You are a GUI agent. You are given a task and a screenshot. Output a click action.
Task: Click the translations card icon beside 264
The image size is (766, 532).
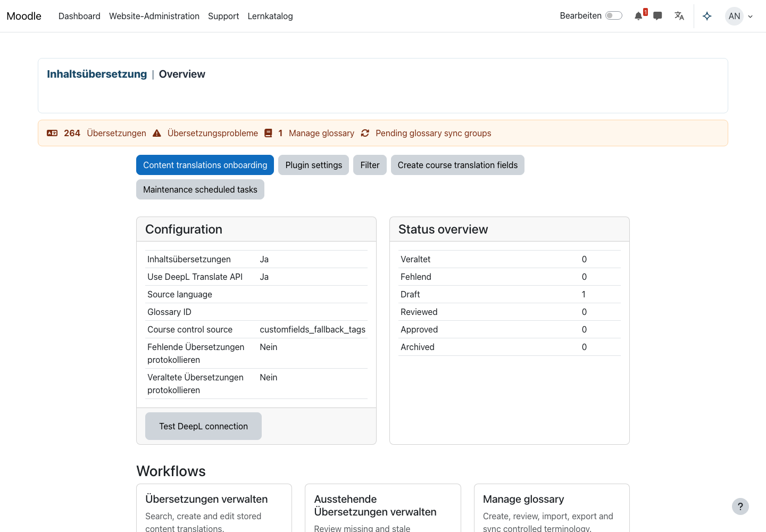[x=52, y=133]
